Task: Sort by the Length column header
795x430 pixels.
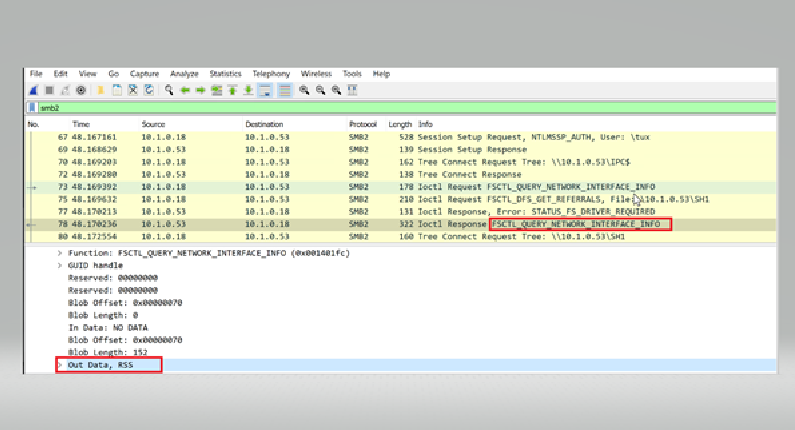Action: pos(400,124)
